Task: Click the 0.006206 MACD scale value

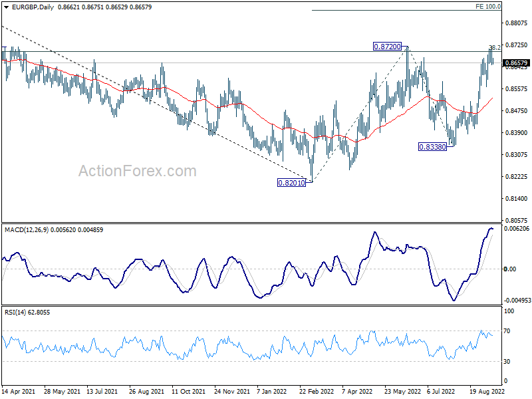Action: (517, 229)
